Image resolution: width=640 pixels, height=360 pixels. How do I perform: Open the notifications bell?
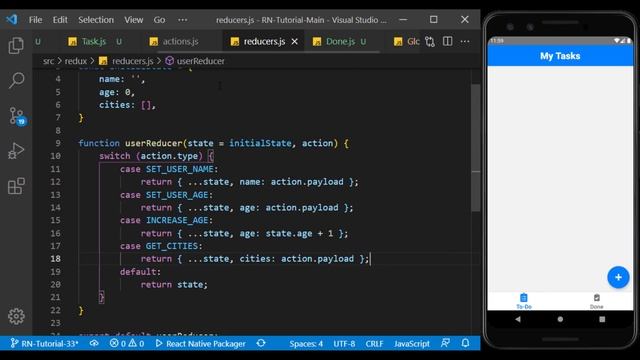point(465,343)
